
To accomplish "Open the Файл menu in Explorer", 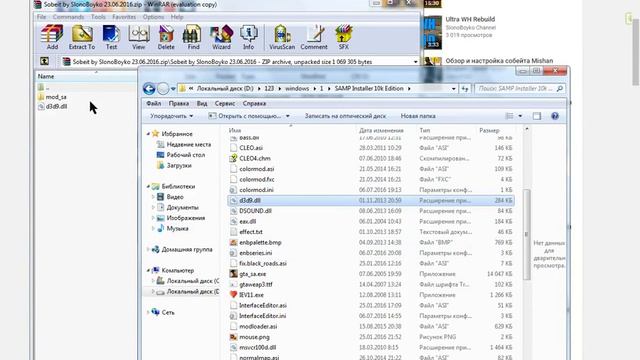I will (153, 104).
